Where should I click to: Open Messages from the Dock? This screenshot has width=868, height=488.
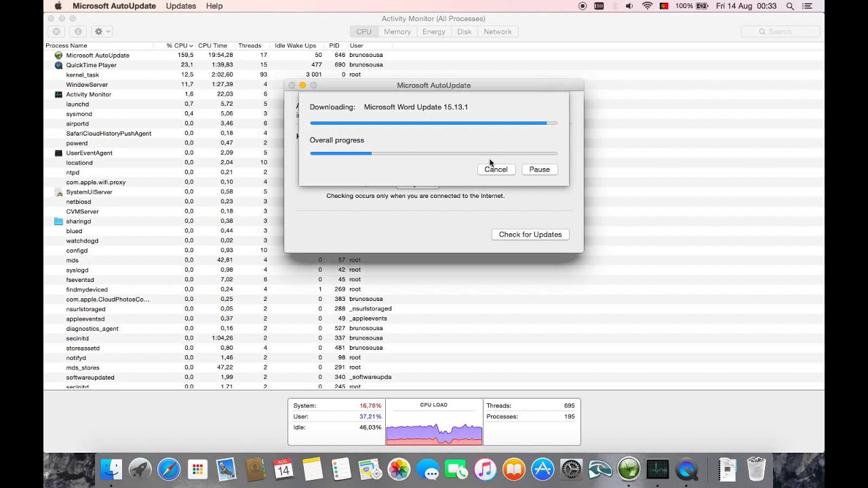pyautogui.click(x=427, y=469)
